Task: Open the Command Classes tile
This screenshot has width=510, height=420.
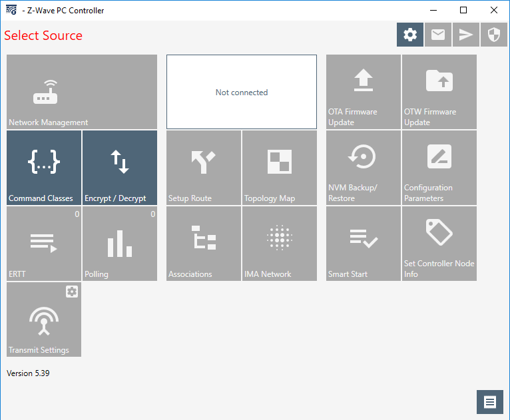Action: [44, 168]
